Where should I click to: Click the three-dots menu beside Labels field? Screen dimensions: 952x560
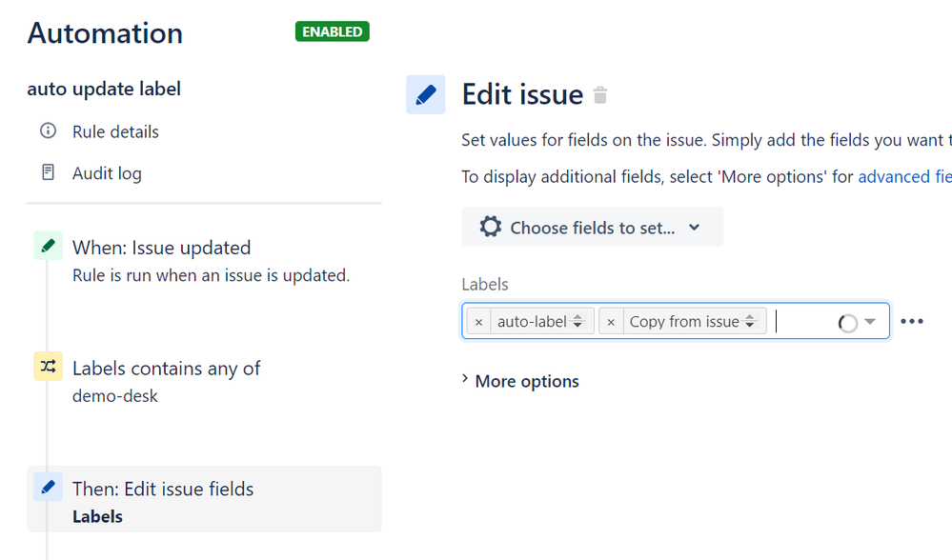pyautogui.click(x=912, y=321)
